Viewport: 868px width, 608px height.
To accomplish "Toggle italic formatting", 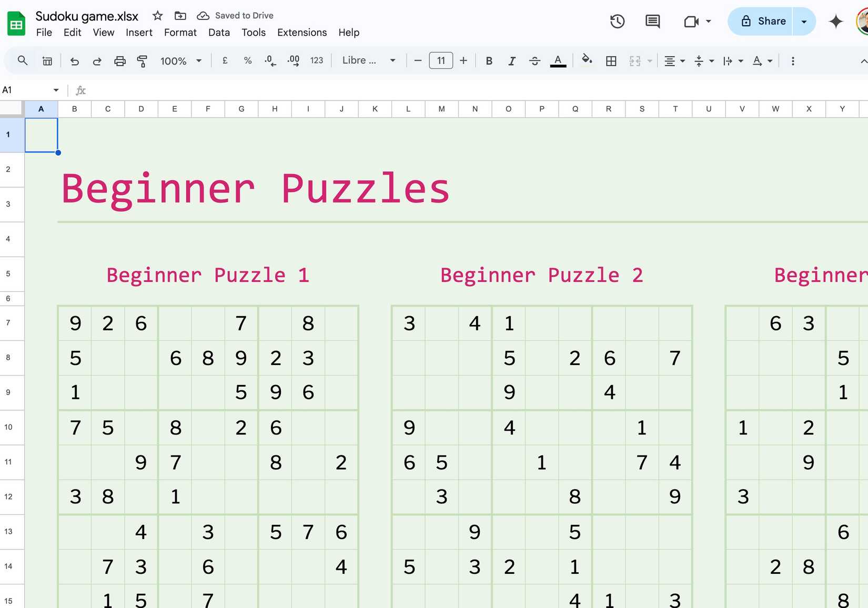I will (x=511, y=61).
